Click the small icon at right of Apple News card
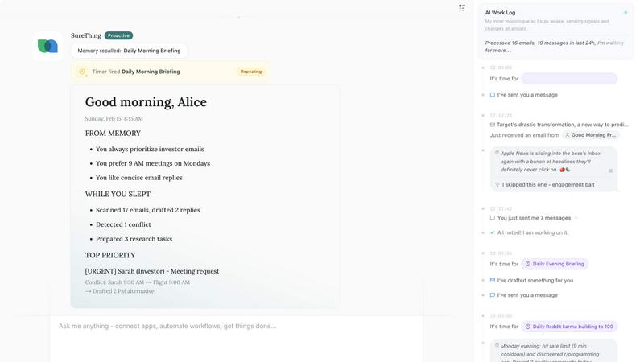The width and height of the screenshot is (644, 362). click(x=610, y=171)
